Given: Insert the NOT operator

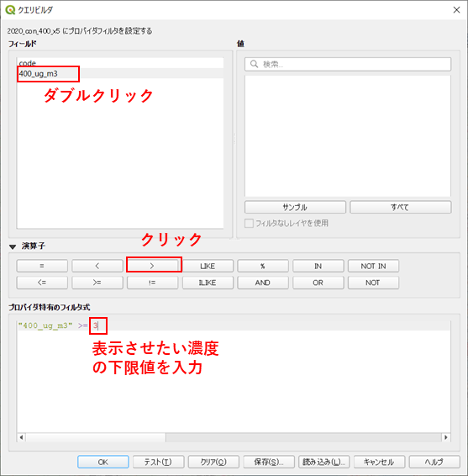Looking at the screenshot, I should tap(373, 283).
